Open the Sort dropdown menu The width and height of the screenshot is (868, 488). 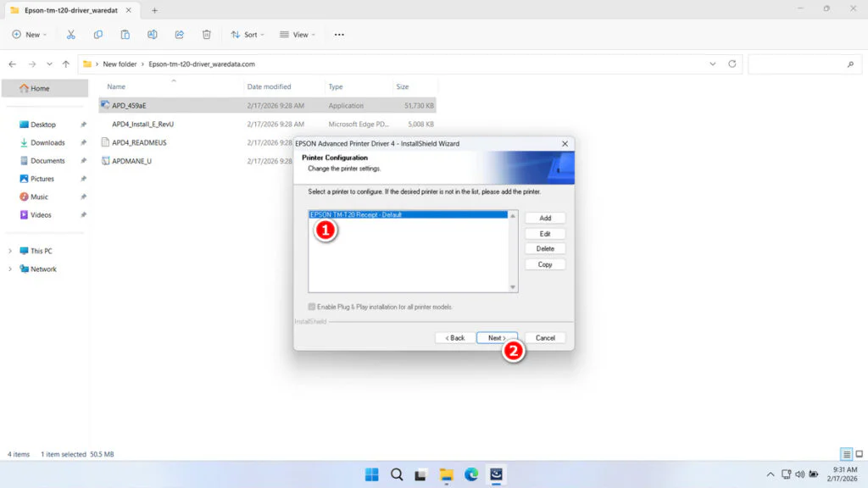247,34
